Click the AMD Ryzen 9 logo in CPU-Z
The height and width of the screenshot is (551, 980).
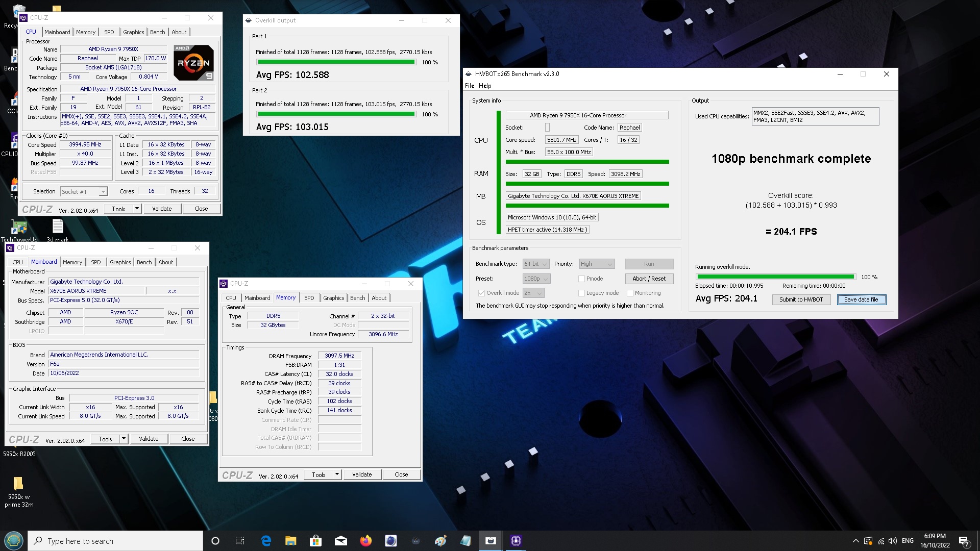point(193,63)
